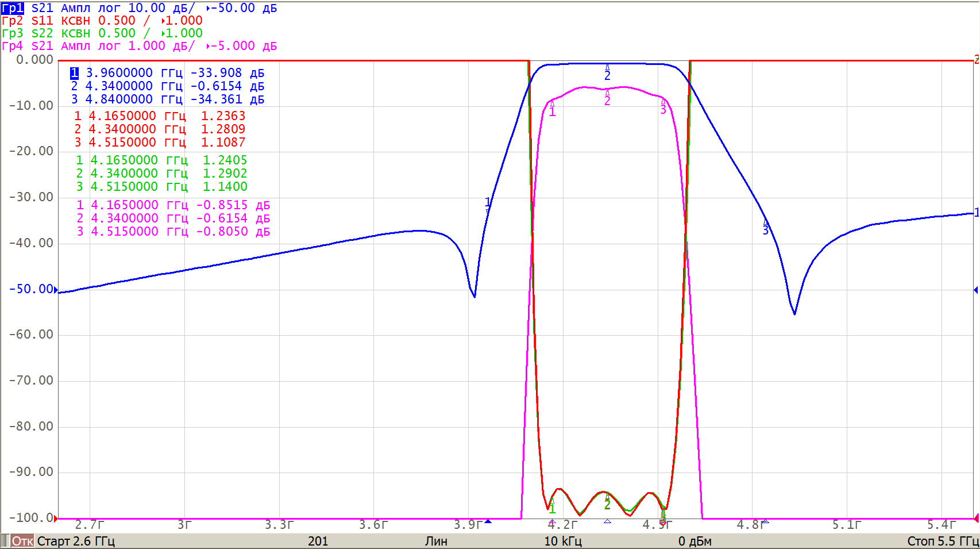This screenshot has height=549, width=980.
Task: Click blue reference level triangle at -50.00
Action: (x=56, y=290)
